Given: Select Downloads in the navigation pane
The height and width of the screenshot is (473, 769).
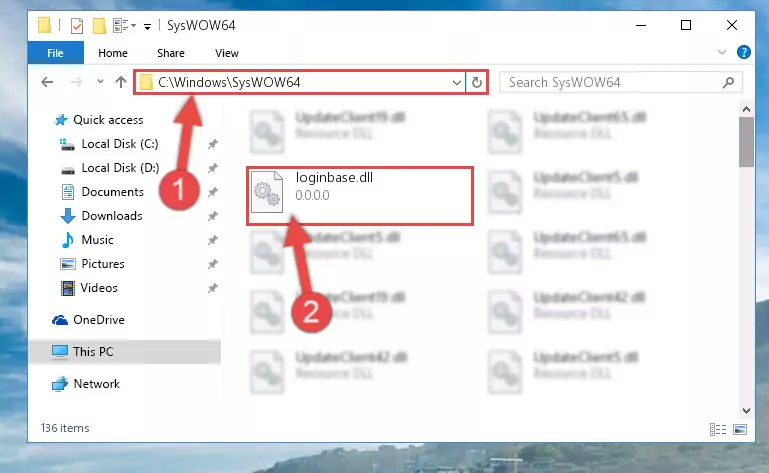Looking at the screenshot, I should (x=111, y=216).
